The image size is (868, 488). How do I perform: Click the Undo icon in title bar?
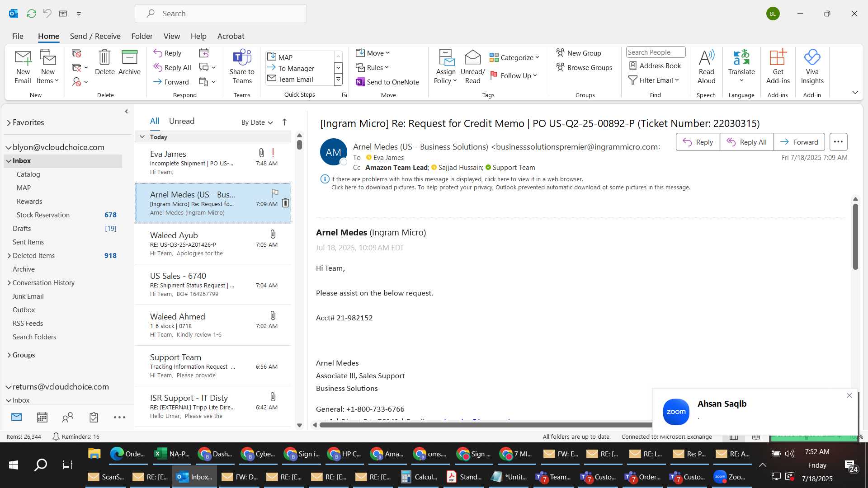[47, 14]
